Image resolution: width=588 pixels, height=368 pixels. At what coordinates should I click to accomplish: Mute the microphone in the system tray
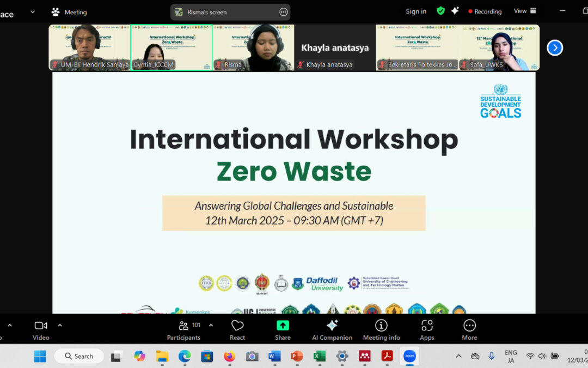point(492,356)
